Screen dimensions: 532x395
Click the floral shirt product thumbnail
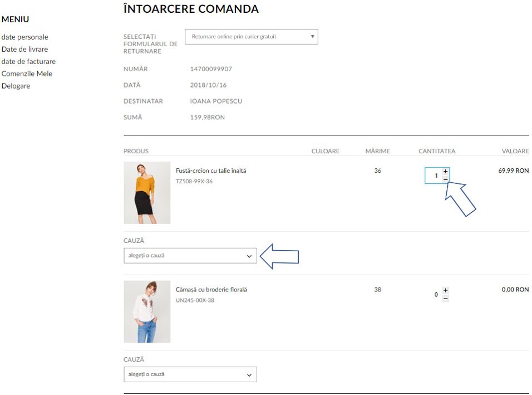(x=147, y=311)
